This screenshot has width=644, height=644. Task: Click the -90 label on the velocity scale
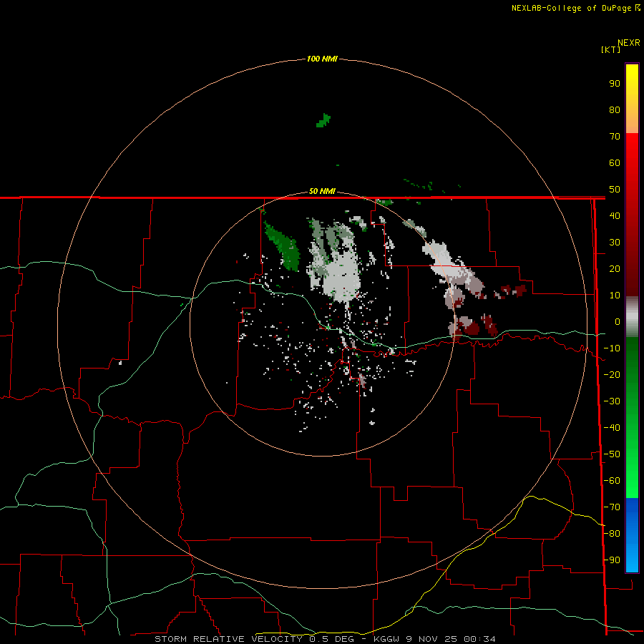coord(612,560)
